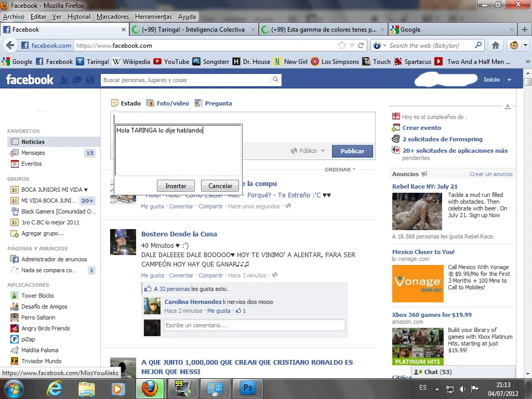Switch to Taringa! Inteligencia Colectiva tab
The height and width of the screenshot is (399, 532).
193,30
